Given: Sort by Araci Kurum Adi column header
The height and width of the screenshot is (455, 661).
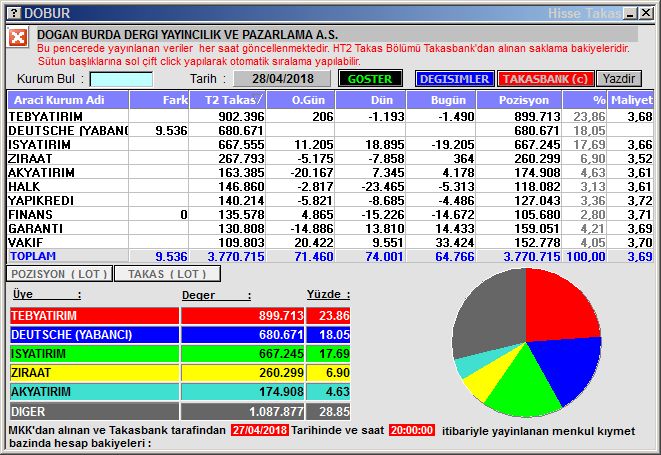Looking at the screenshot, I should (x=68, y=100).
